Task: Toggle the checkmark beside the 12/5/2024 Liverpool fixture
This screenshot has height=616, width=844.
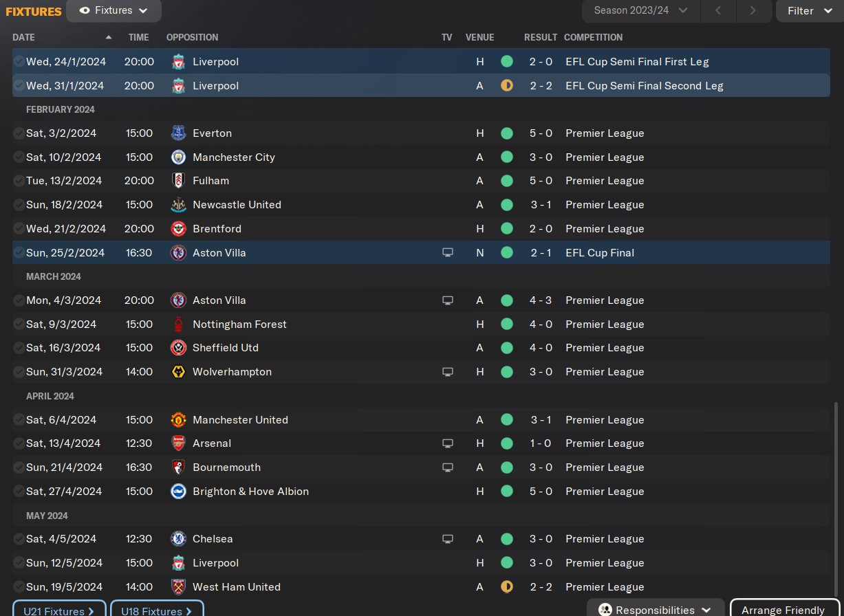Action: (19, 563)
